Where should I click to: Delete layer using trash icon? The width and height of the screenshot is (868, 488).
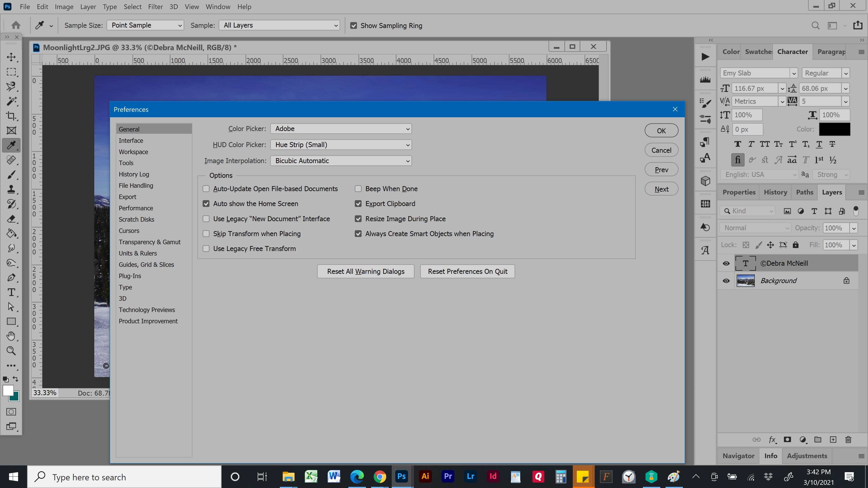[x=848, y=439]
